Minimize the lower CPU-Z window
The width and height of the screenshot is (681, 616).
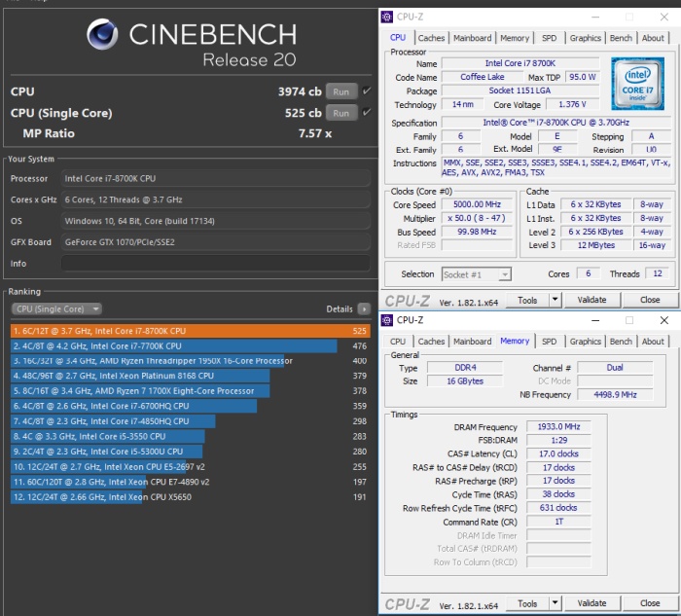click(x=595, y=320)
